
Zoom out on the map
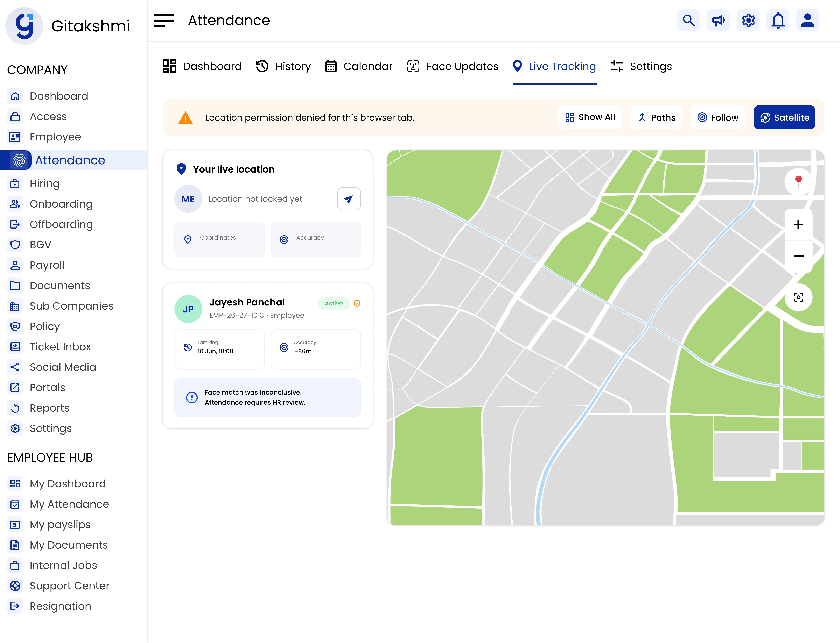coord(798,257)
